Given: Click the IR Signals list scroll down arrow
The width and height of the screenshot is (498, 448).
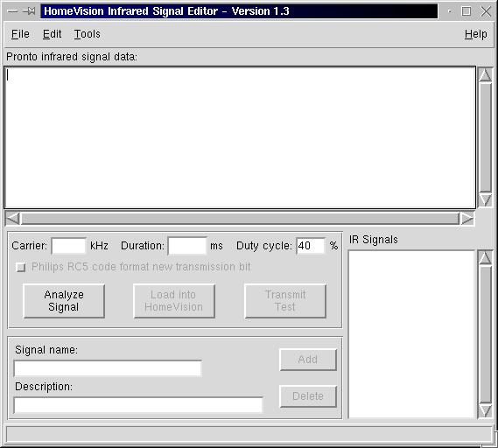Looking at the screenshot, I should tap(485, 410).
